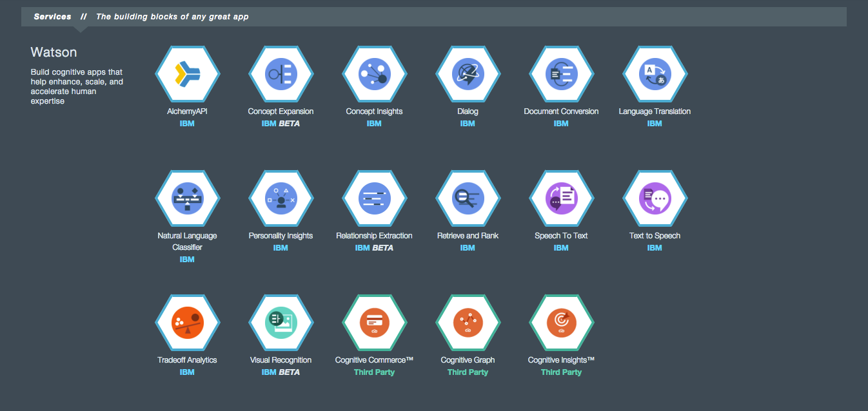Screen dimensions: 868x411
Task: Click the AlchemyAPI label text
Action: (x=187, y=111)
